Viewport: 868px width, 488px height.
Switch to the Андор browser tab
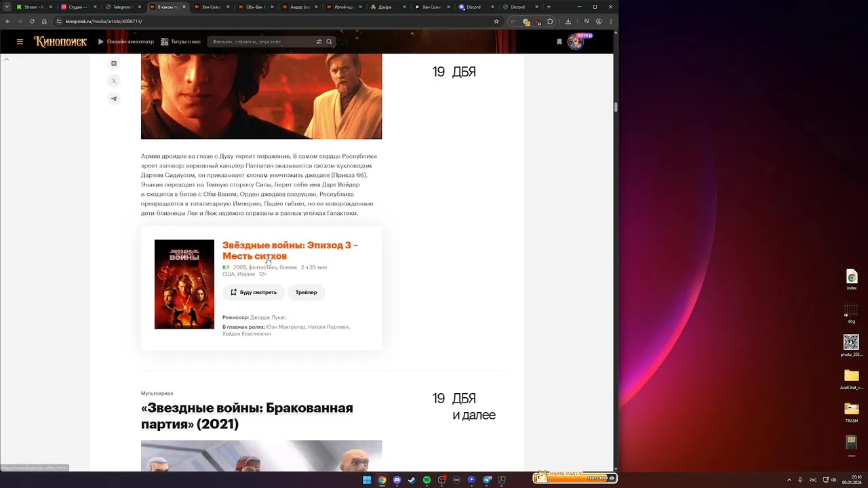pos(299,7)
